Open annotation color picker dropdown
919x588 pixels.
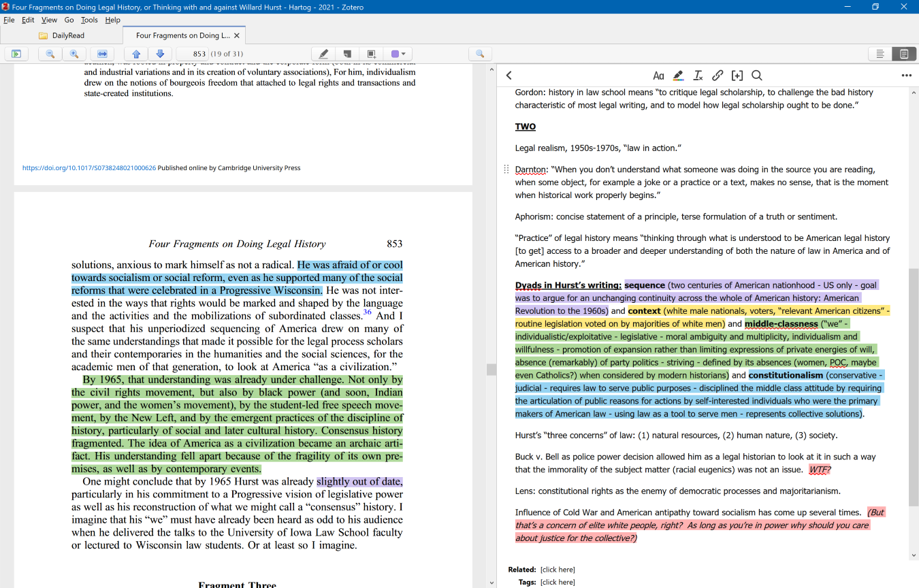tap(398, 54)
